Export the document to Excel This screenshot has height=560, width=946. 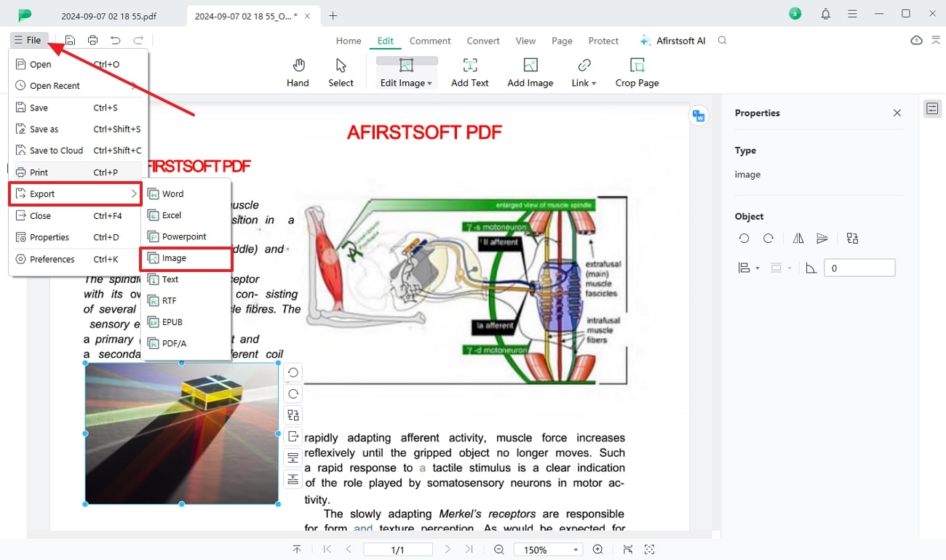click(x=186, y=215)
